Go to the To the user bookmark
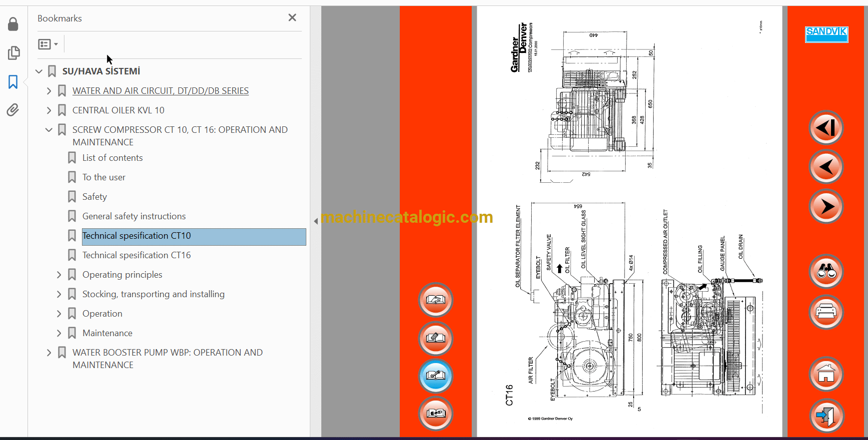Image resolution: width=868 pixels, height=440 pixels. 104,177
